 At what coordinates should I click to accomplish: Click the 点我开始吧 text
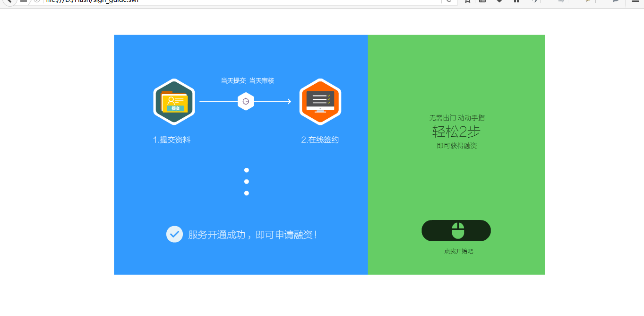pyautogui.click(x=458, y=251)
